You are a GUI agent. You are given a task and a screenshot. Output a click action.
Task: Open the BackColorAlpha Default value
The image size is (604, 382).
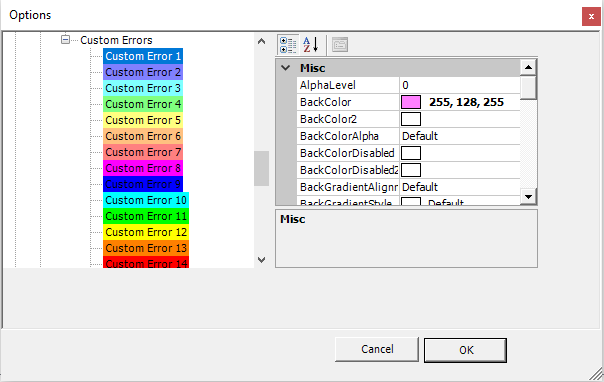point(460,136)
